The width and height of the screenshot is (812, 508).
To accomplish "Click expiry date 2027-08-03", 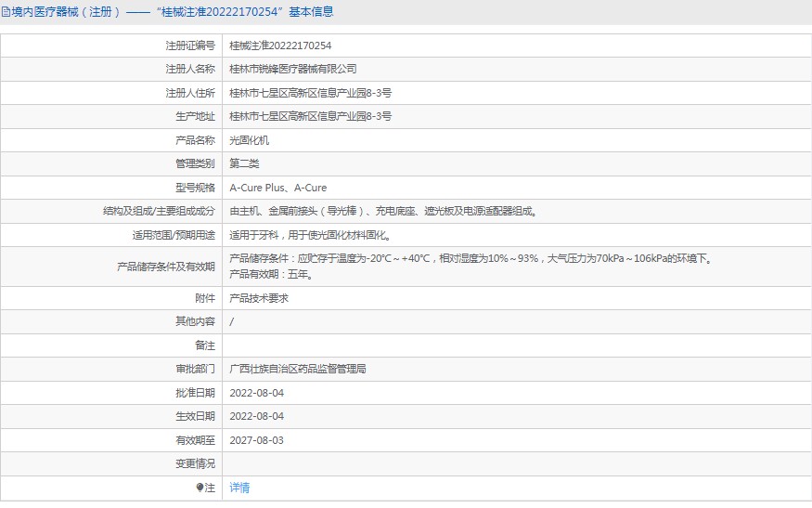I will [x=256, y=440].
